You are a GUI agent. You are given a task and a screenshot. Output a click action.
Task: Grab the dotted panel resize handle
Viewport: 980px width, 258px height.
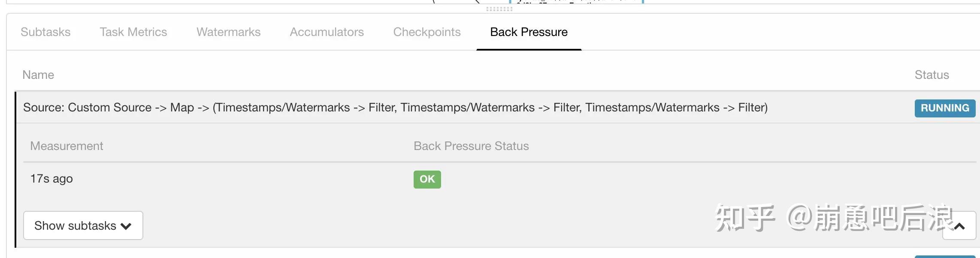pyautogui.click(x=499, y=9)
